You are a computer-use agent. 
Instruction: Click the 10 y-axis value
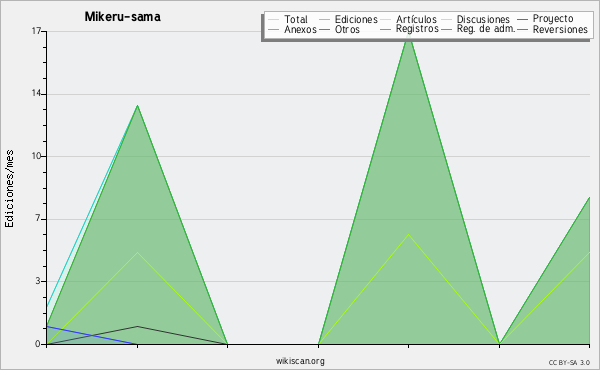(x=36, y=156)
